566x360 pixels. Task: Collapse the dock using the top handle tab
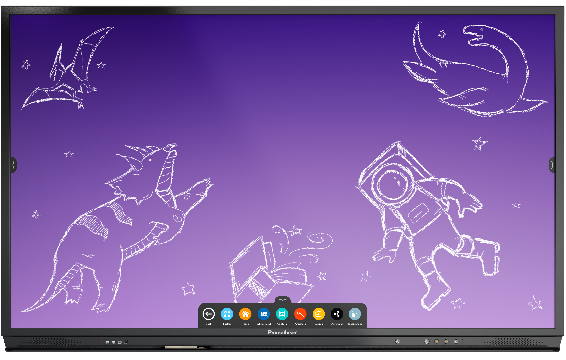[283, 299]
